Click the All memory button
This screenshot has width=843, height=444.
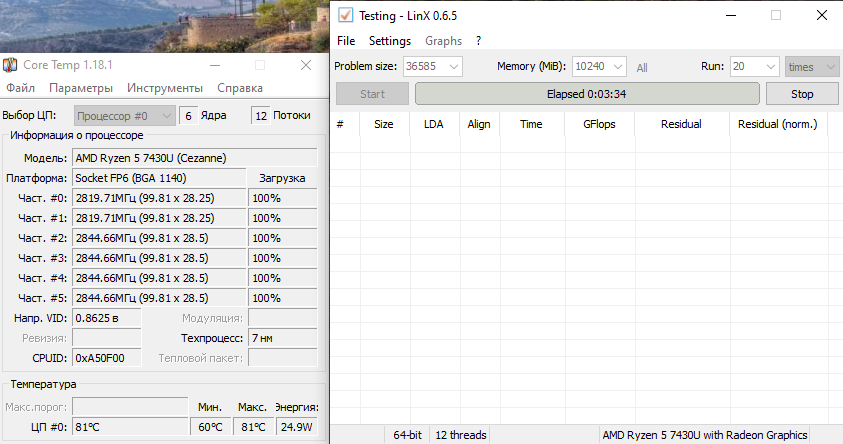click(x=642, y=68)
